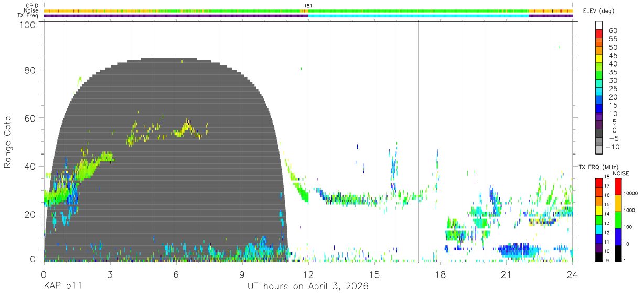This screenshot has height=297, width=644.
Task: Click the 12 tick on UT hours axis
Action: tap(308, 274)
